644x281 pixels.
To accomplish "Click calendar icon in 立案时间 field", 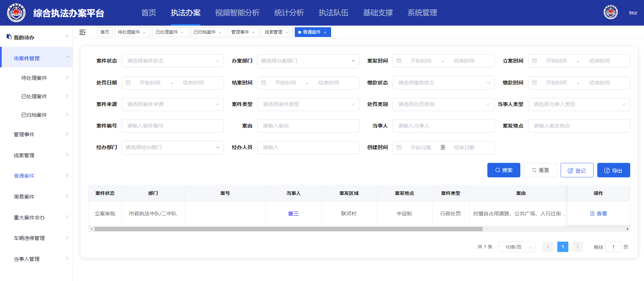I will 534,61.
